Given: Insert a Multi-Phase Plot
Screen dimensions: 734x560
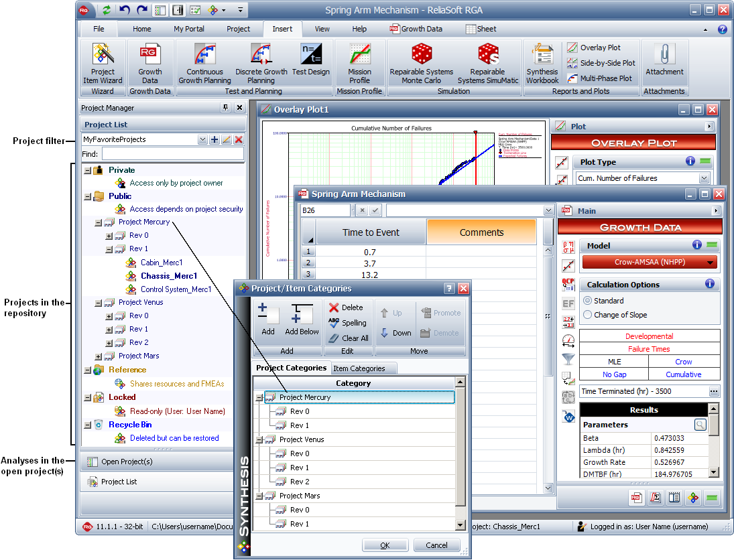Looking at the screenshot, I should coord(599,78).
